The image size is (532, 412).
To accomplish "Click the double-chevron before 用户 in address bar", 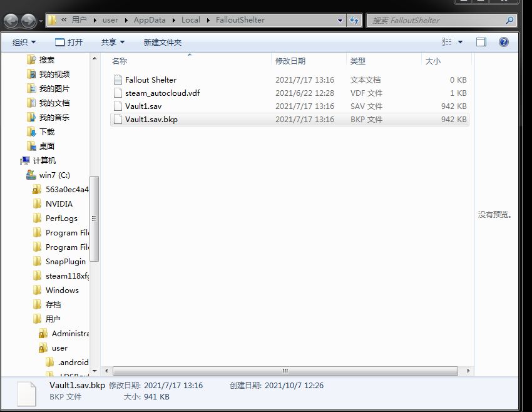I will [x=64, y=20].
